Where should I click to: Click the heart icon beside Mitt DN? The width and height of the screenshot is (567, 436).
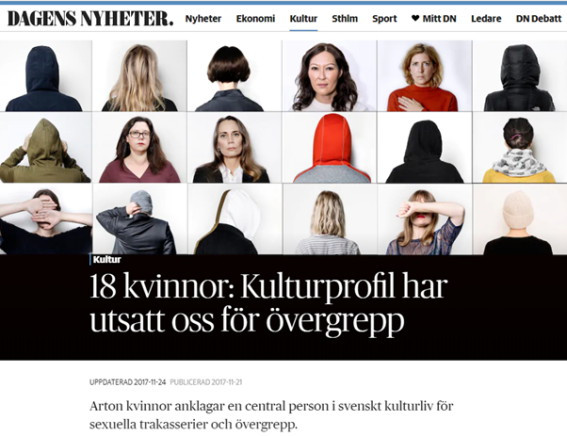point(415,18)
